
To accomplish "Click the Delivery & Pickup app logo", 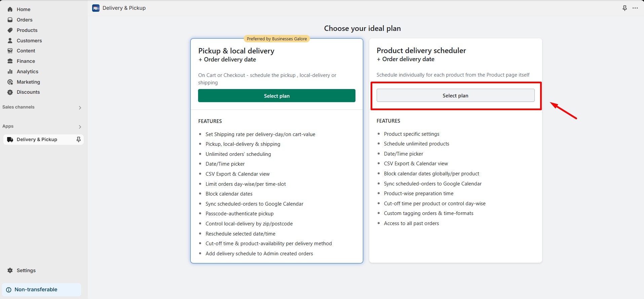I will [x=96, y=8].
